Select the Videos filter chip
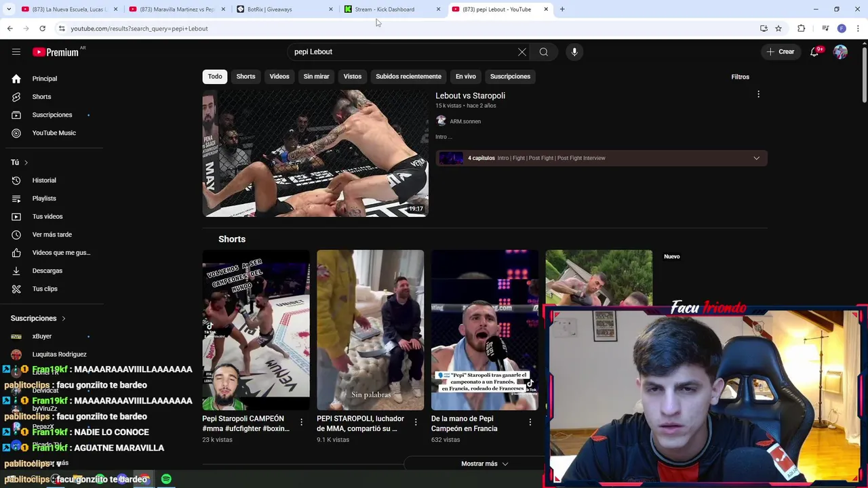Screen dimensions: 868x488 point(279,77)
